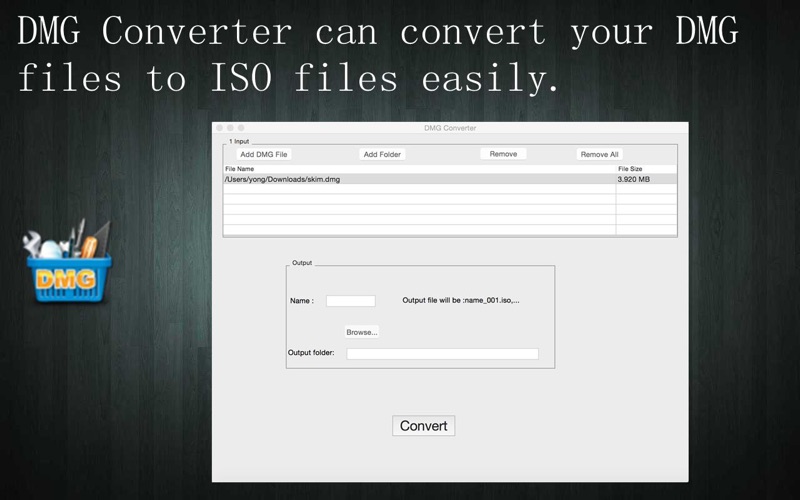Click the '1 Input' group label
Image resolution: width=800 pixels, height=500 pixels.
coord(239,141)
